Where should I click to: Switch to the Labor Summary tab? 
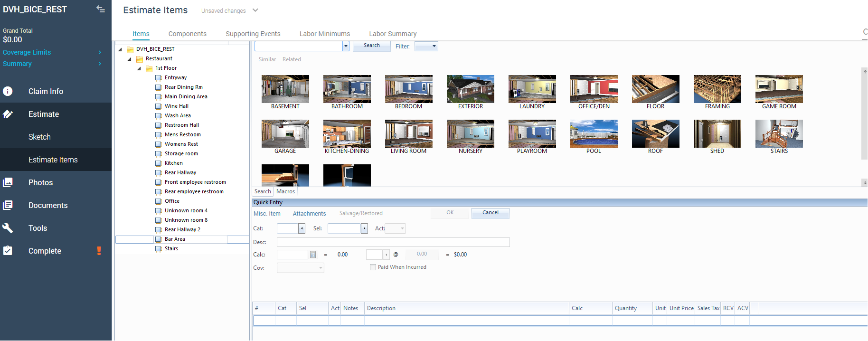(393, 34)
